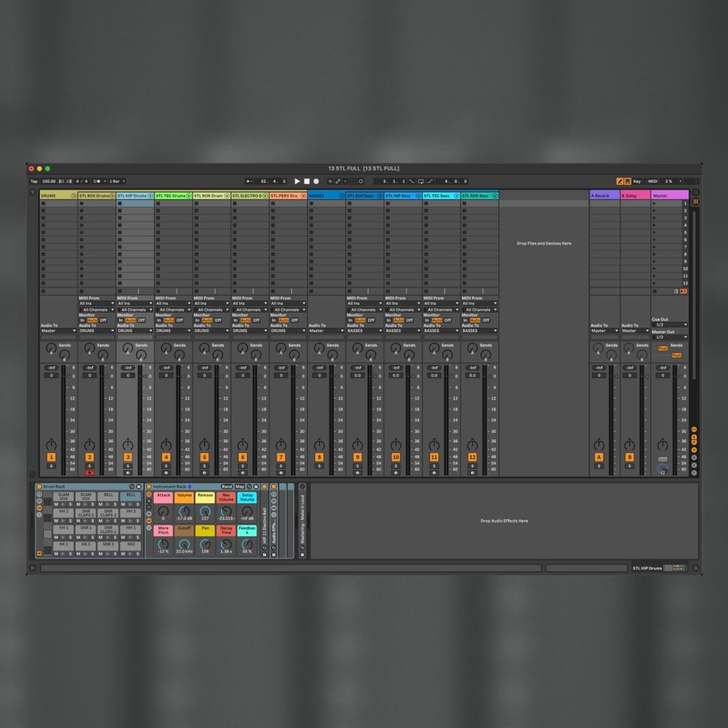Arm the Arrangement Record button
The height and width of the screenshot is (728, 728).
(316, 181)
